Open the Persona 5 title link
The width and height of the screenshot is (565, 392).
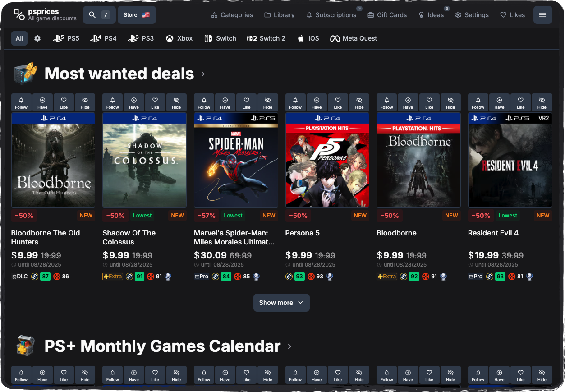click(x=303, y=233)
